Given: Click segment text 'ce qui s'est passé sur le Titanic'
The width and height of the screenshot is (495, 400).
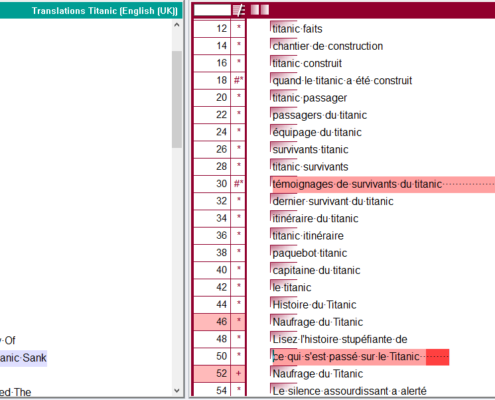Looking at the screenshot, I should coord(346,357).
